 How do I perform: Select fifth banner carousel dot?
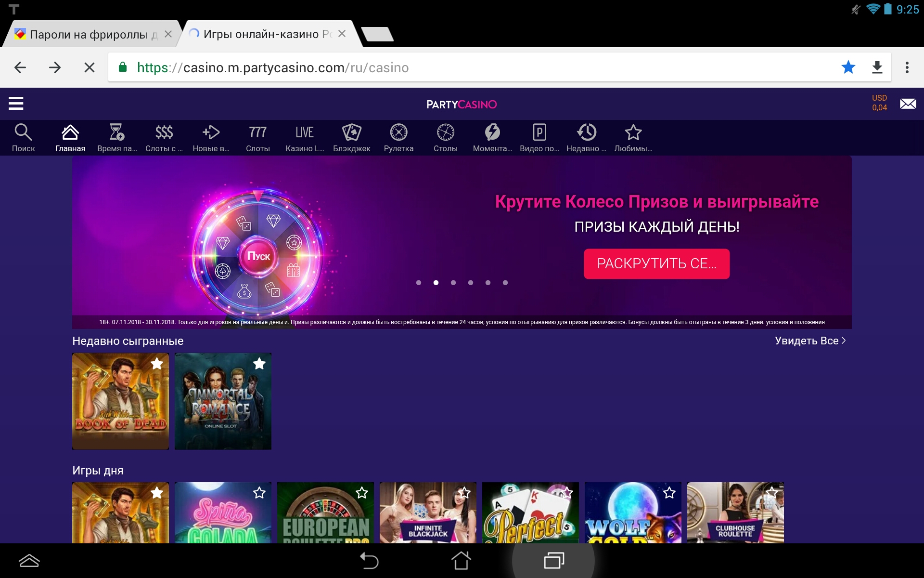[488, 283]
